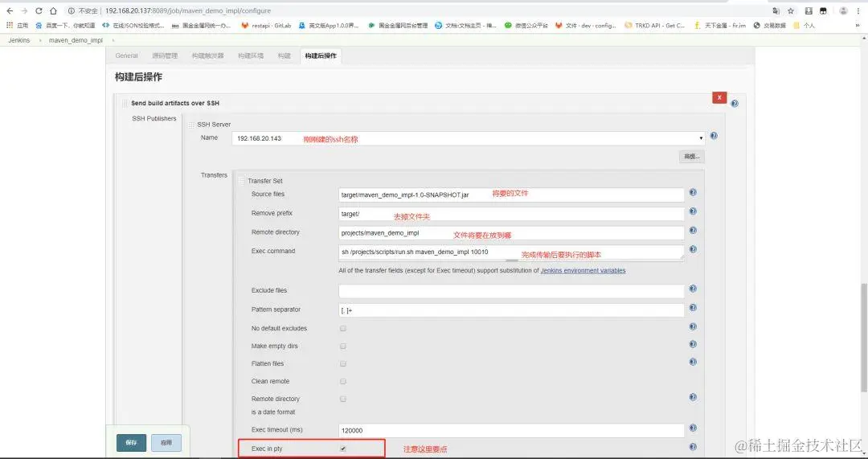Image resolution: width=868 pixels, height=459 pixels.
Task: Open the SSH Server Name dropdown
Action: [469, 138]
